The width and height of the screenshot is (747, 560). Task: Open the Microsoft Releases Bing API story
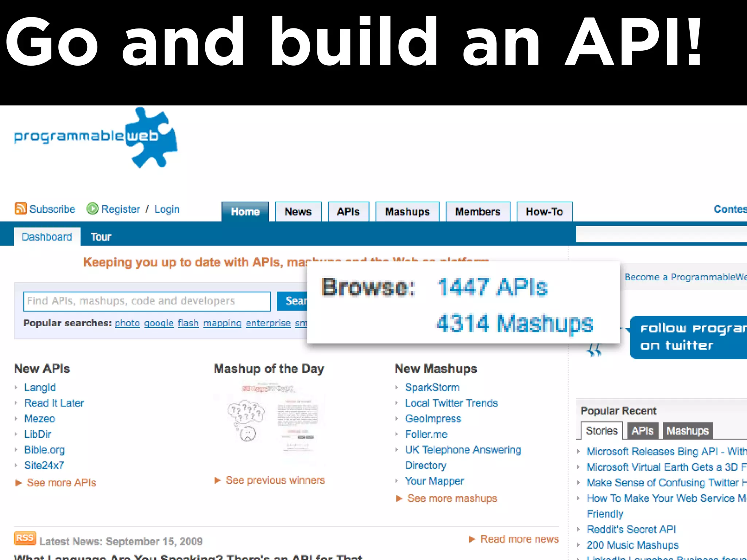tap(667, 451)
